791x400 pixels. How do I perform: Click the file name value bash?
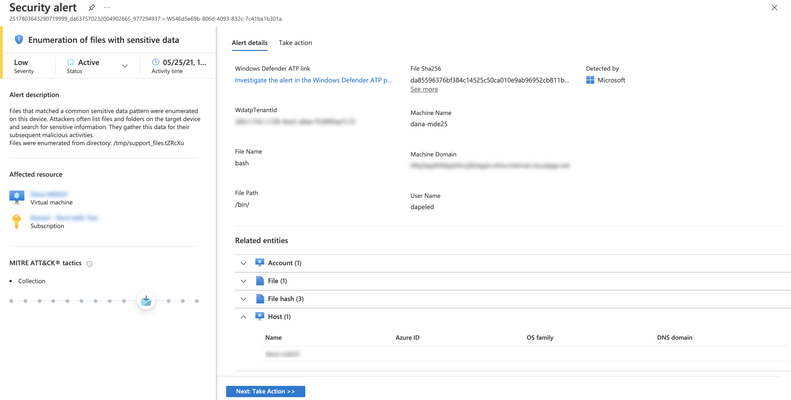[x=242, y=163]
